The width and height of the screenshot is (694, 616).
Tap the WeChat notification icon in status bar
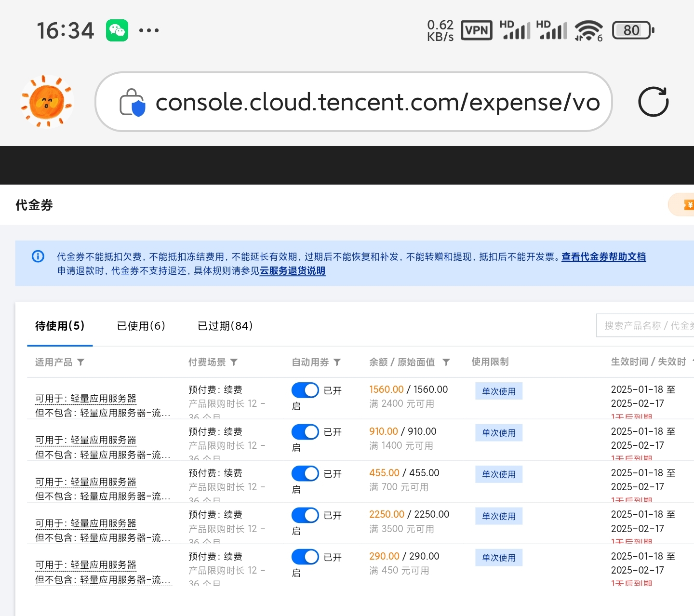click(117, 30)
